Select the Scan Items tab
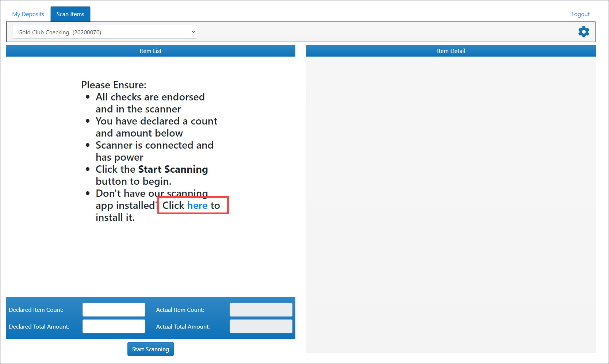Viewport: 609px width, 364px height. point(70,14)
